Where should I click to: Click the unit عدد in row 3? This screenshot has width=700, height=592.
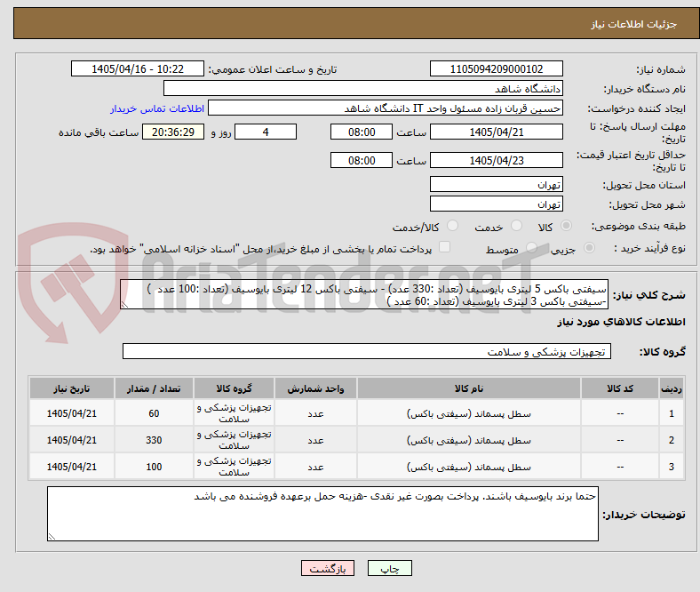[315, 467]
